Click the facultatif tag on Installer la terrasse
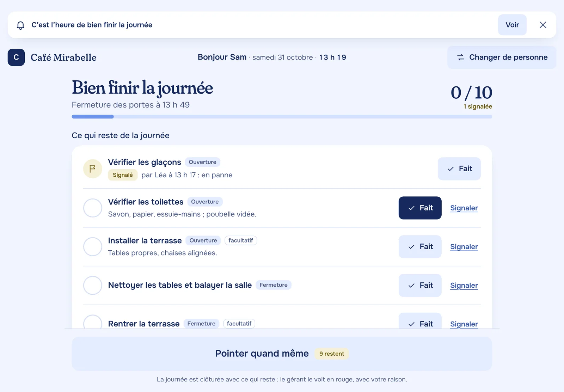The image size is (564, 392). [x=241, y=240]
